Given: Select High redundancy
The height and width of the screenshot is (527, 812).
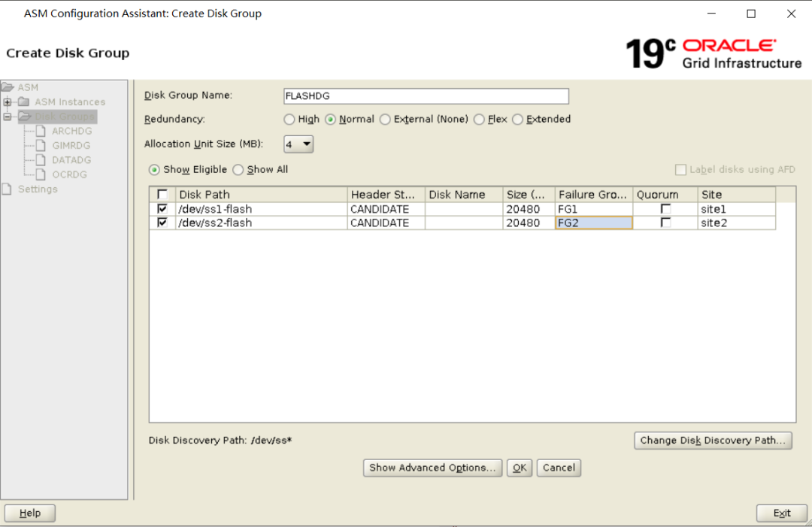Looking at the screenshot, I should (289, 120).
